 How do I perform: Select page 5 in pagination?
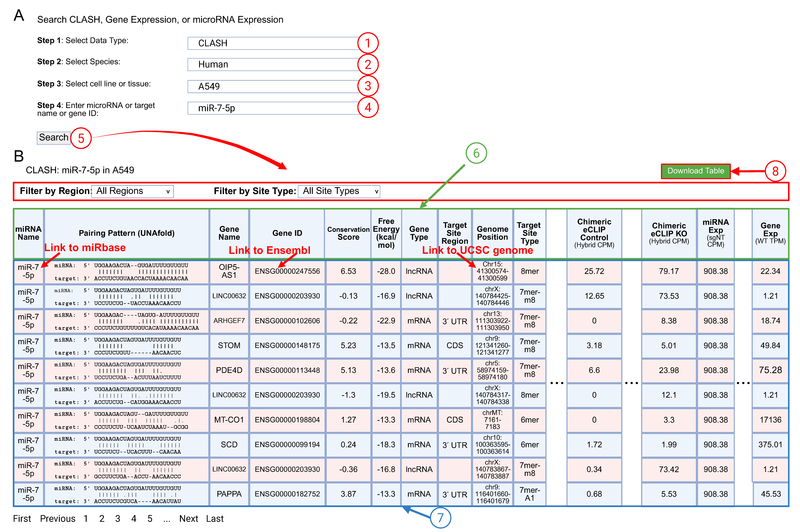150,518
